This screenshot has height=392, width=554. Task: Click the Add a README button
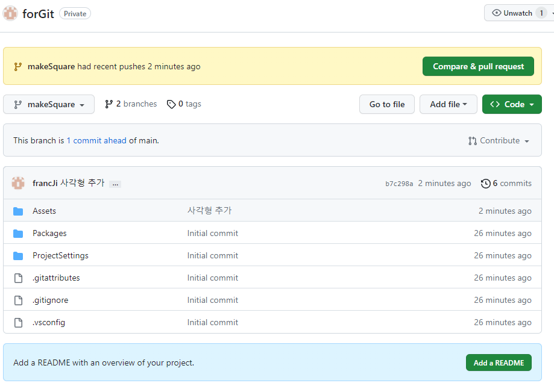[499, 362]
